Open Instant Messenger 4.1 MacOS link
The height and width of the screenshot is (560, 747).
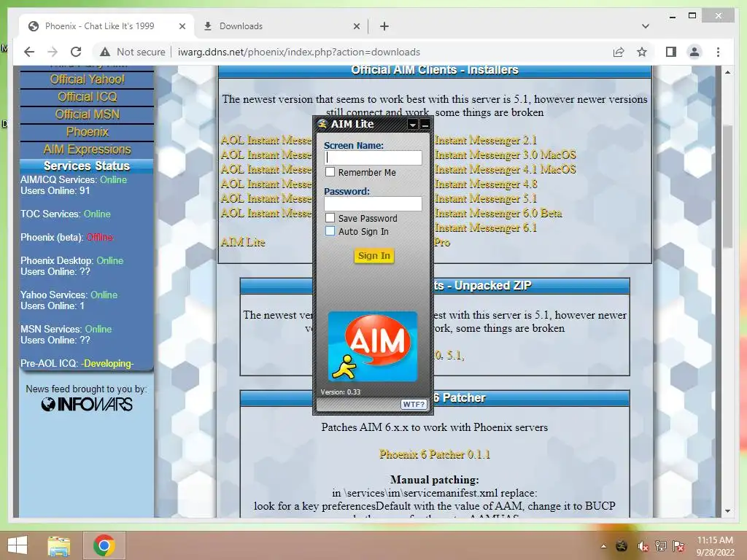(x=505, y=169)
